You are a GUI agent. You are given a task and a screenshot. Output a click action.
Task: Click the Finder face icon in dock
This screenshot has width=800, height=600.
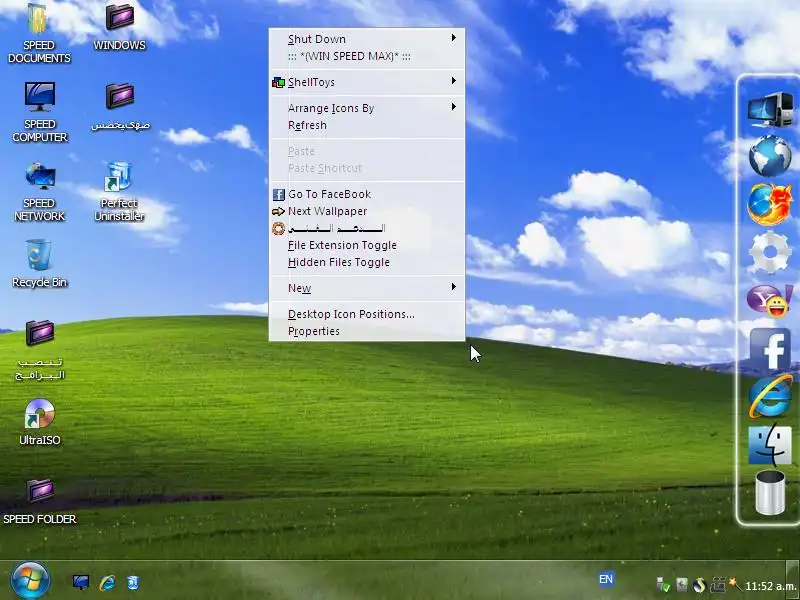pos(770,444)
